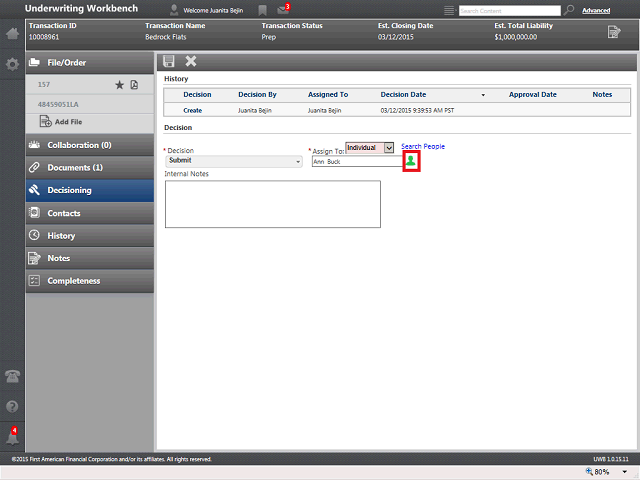Screen dimensions: 640x480
Task: Click the Underwriting Workbench title
Action: [x=81, y=9]
